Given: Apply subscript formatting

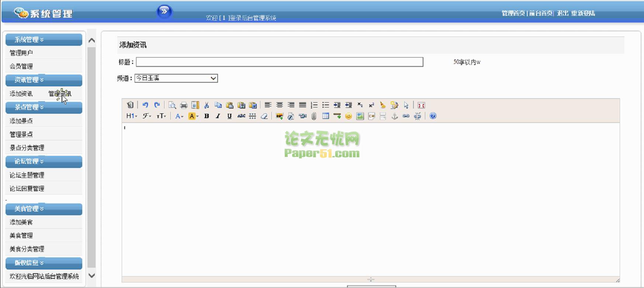Looking at the screenshot, I should click(360, 105).
